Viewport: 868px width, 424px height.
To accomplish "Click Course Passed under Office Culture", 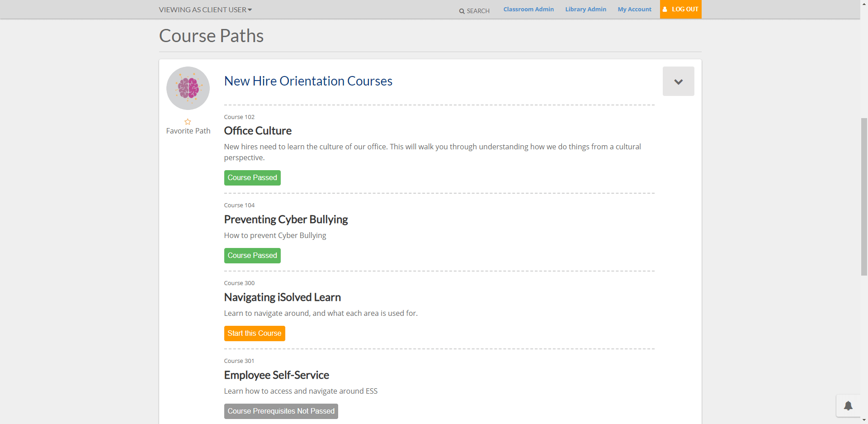I will coord(252,178).
